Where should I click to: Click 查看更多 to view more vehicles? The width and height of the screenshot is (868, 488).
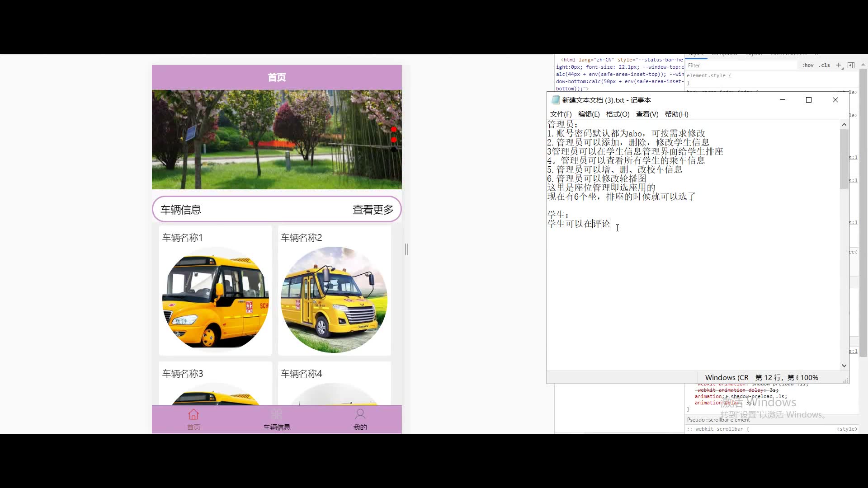point(373,210)
